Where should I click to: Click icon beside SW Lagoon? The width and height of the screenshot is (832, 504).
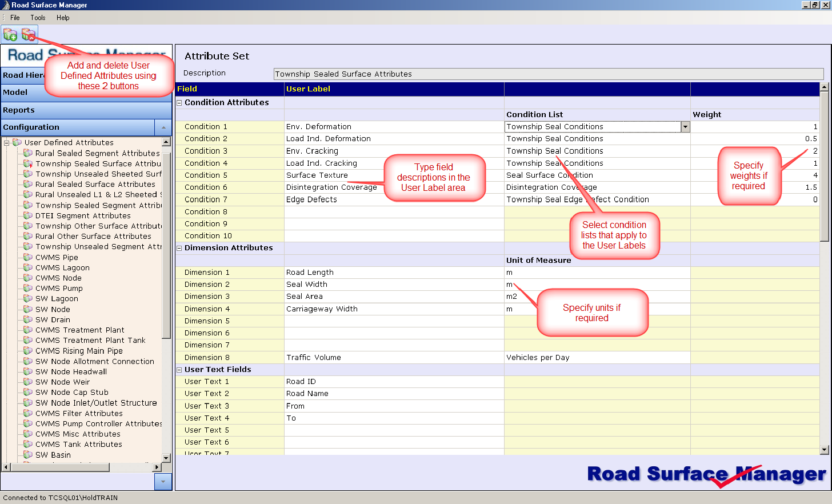click(x=27, y=298)
